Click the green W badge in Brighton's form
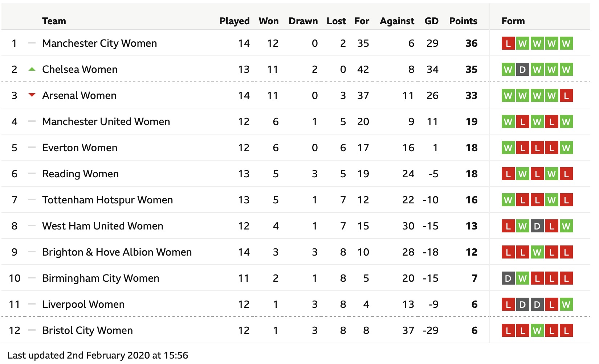Image resolution: width=599 pixels, height=364 pixels. [537, 252]
